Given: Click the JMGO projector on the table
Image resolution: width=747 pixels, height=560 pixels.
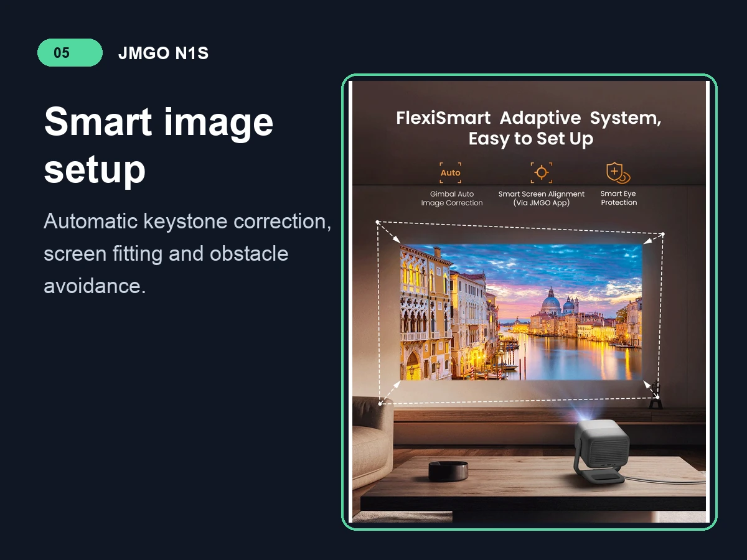Looking at the screenshot, I should [601, 453].
